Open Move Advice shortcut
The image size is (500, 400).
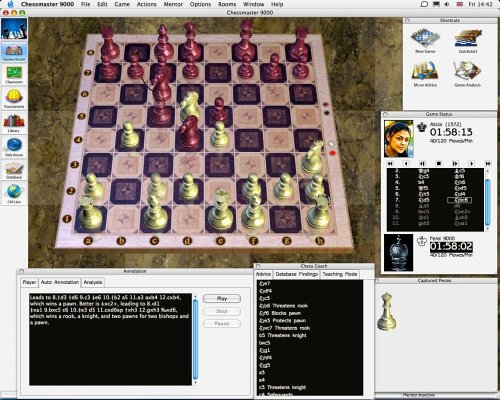click(x=425, y=74)
